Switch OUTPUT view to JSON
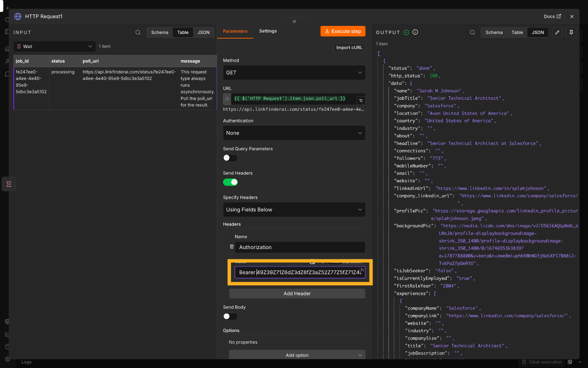588x368 pixels. click(x=538, y=32)
